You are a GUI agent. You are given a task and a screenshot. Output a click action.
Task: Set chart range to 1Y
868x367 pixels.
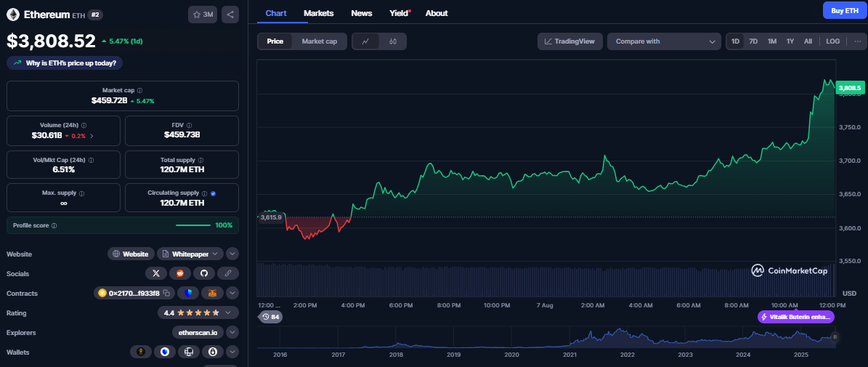coord(790,41)
